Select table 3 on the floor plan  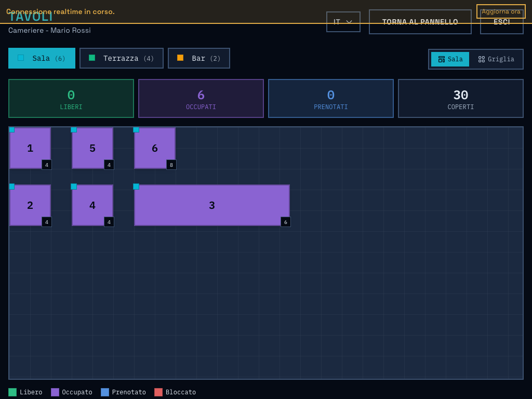212,205
